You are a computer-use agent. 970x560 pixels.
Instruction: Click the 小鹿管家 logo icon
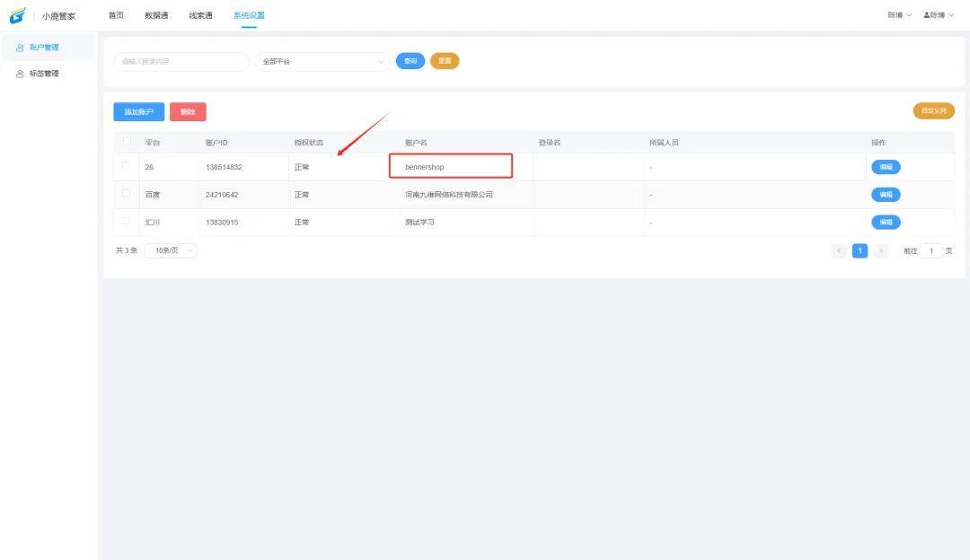pyautogui.click(x=18, y=15)
